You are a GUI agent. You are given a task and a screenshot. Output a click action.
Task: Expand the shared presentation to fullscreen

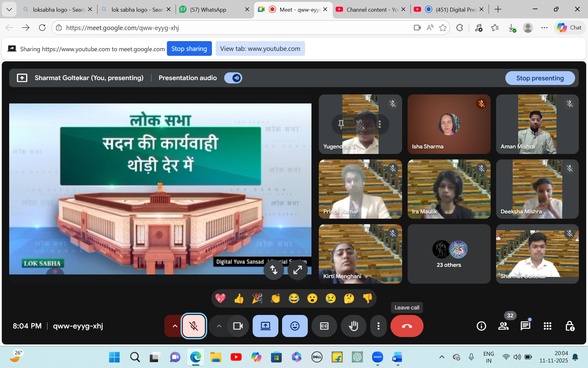[x=297, y=270]
